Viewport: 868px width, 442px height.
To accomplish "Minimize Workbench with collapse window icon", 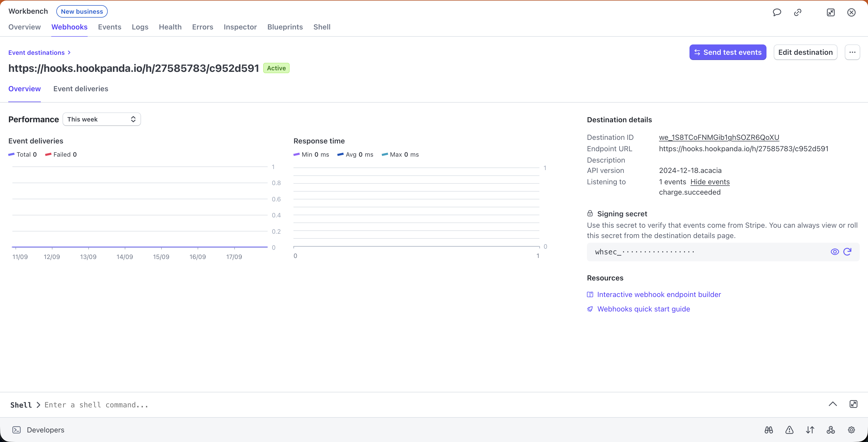I will coord(831,12).
